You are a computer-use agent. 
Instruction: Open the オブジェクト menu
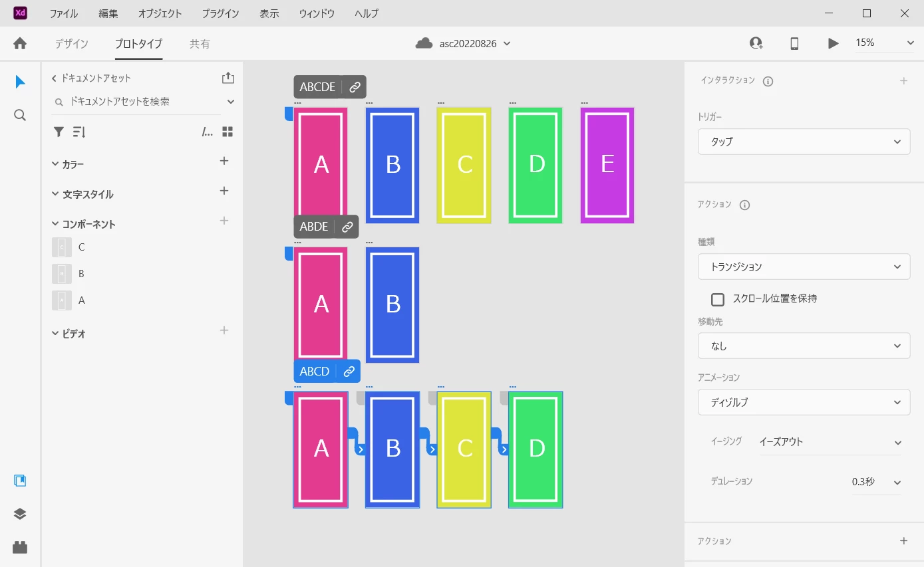pos(160,13)
